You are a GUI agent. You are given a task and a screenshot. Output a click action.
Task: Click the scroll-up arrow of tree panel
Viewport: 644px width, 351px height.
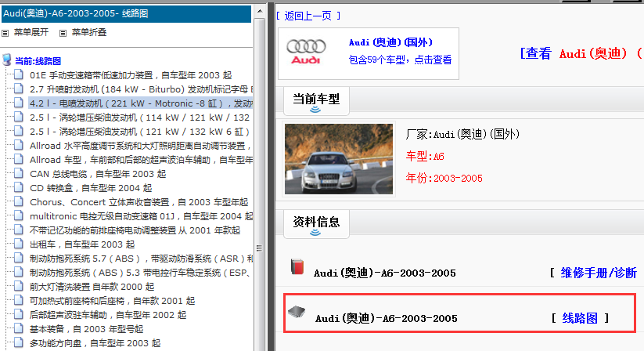(260, 11)
